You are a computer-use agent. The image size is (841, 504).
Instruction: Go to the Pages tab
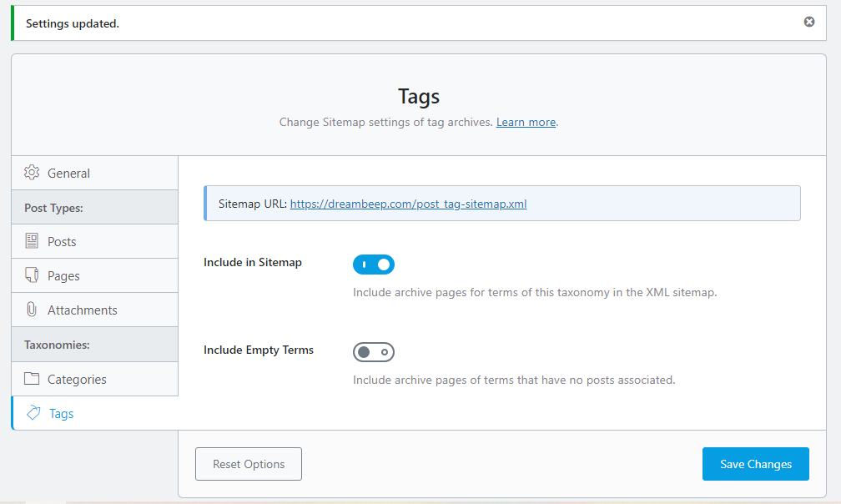63,276
